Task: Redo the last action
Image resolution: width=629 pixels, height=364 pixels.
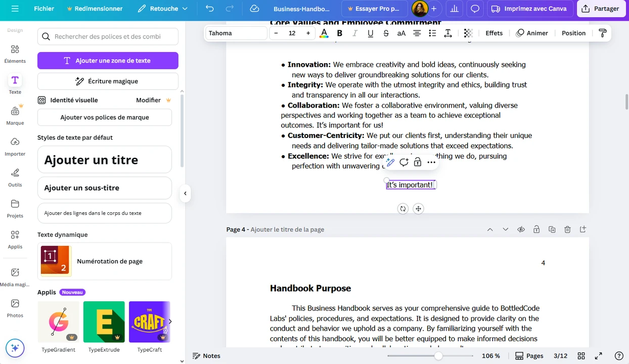Action: click(230, 9)
